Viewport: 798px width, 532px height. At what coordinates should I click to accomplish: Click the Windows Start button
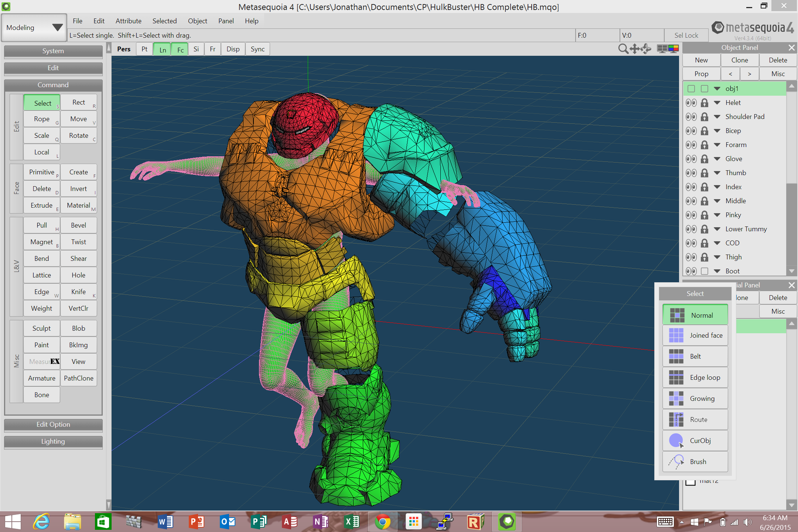click(x=13, y=522)
